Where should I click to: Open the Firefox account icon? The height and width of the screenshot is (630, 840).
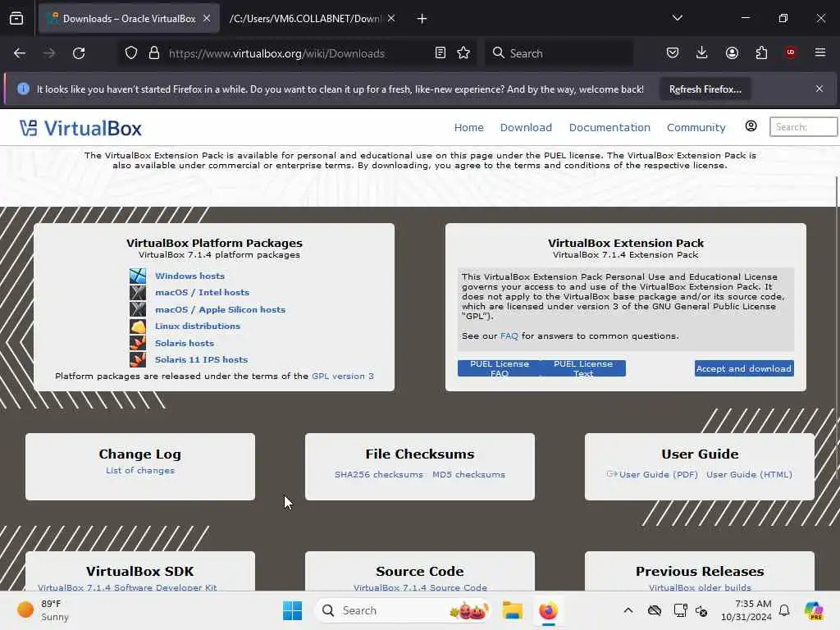[732, 52]
